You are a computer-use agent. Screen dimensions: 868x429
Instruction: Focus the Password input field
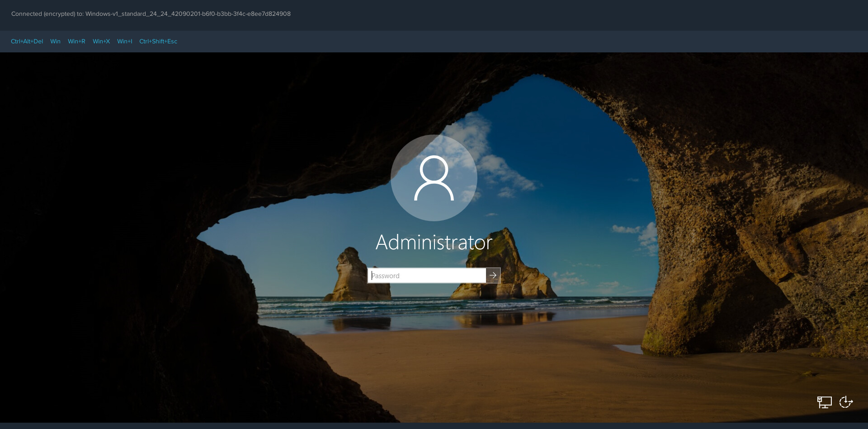pos(427,275)
